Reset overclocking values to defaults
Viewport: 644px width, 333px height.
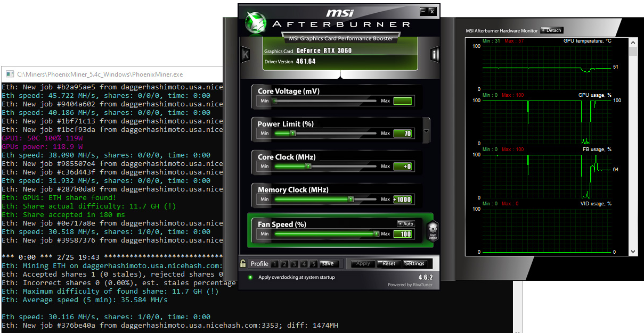tap(389, 264)
